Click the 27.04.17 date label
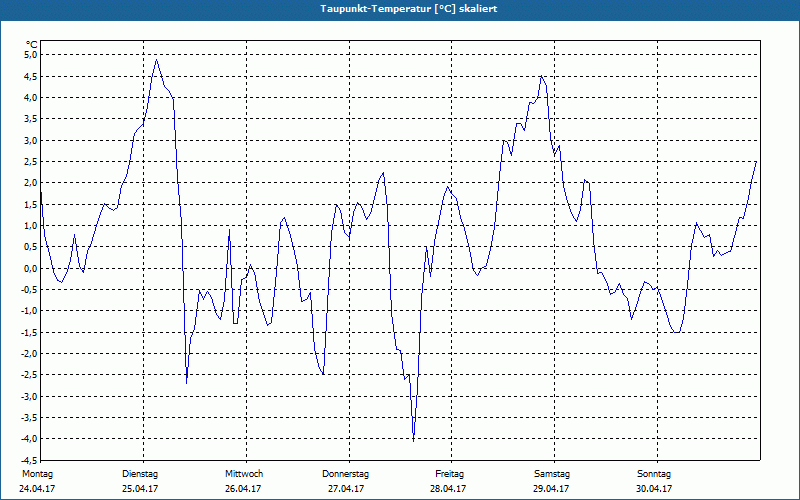The height and width of the screenshot is (500, 800). (346, 489)
